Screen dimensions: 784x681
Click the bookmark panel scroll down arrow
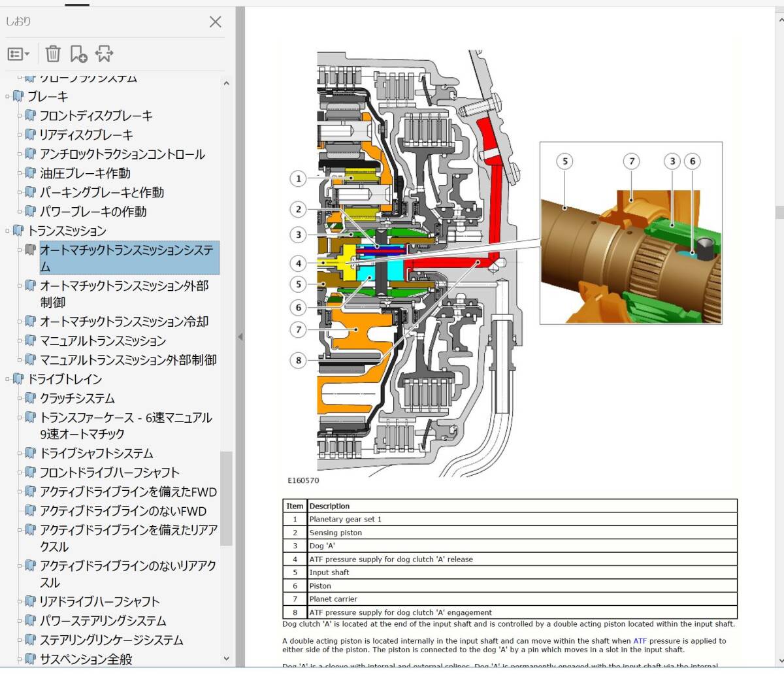(226, 659)
